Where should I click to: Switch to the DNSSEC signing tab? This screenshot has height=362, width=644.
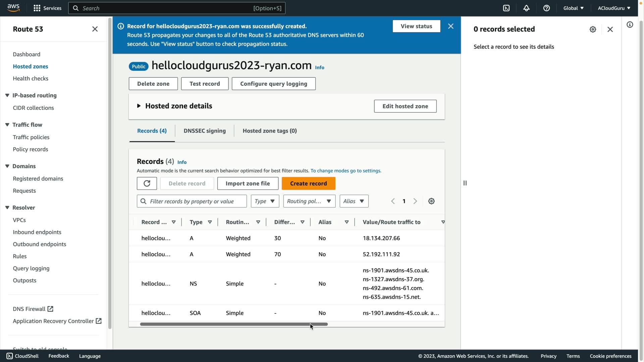coord(204,131)
